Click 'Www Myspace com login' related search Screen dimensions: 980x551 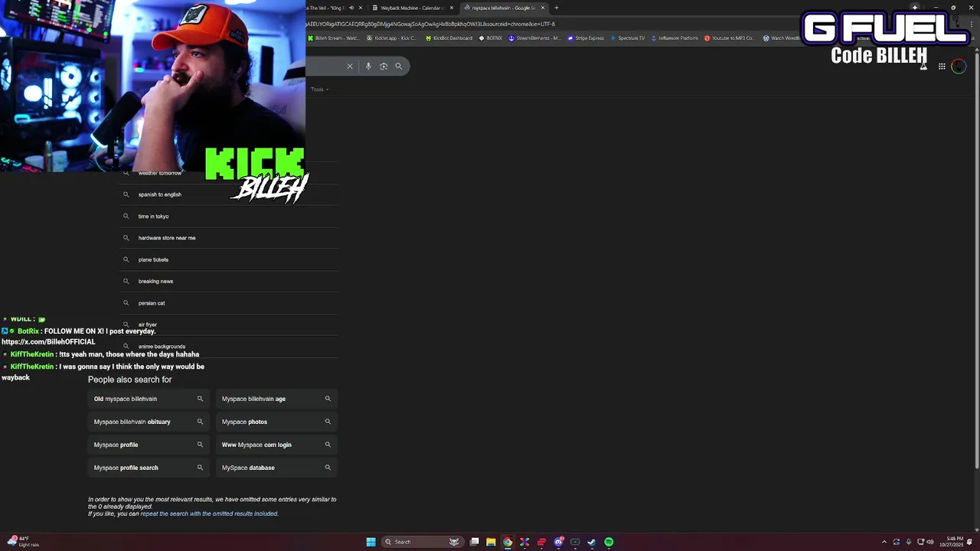276,445
